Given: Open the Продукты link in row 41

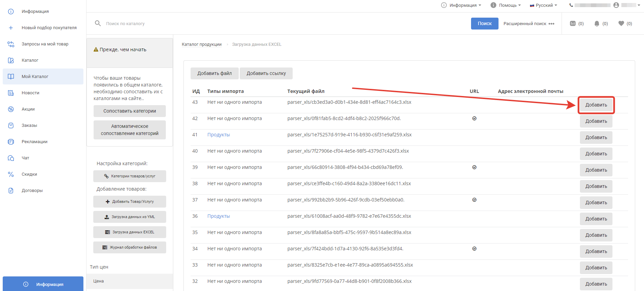Looking at the screenshot, I should (219, 135).
